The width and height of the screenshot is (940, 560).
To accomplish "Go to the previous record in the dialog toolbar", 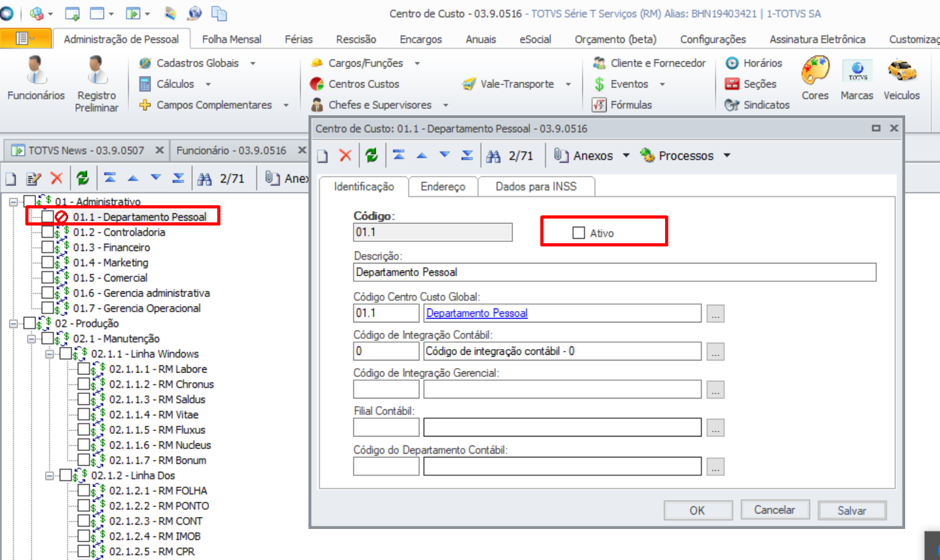I will 422,155.
